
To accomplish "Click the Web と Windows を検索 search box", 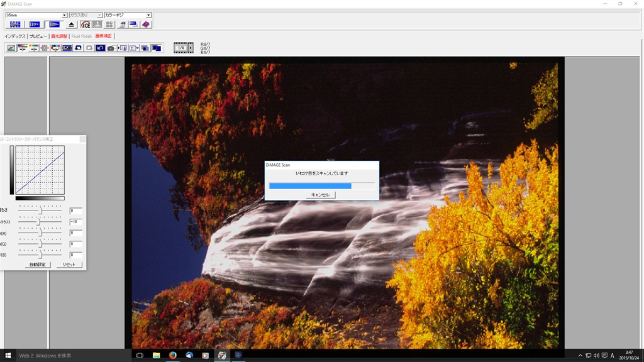I will pos(73,356).
